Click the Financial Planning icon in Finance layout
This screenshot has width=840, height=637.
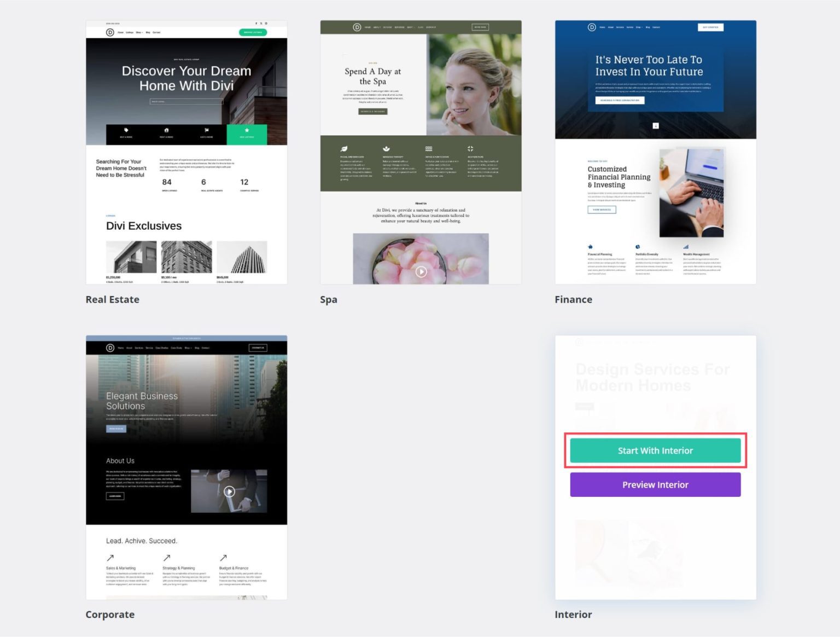click(x=590, y=246)
